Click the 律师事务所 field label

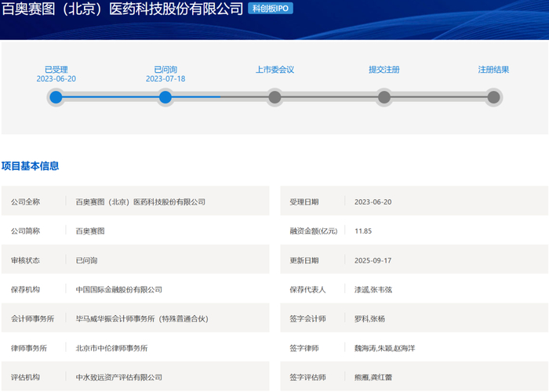[29, 348]
